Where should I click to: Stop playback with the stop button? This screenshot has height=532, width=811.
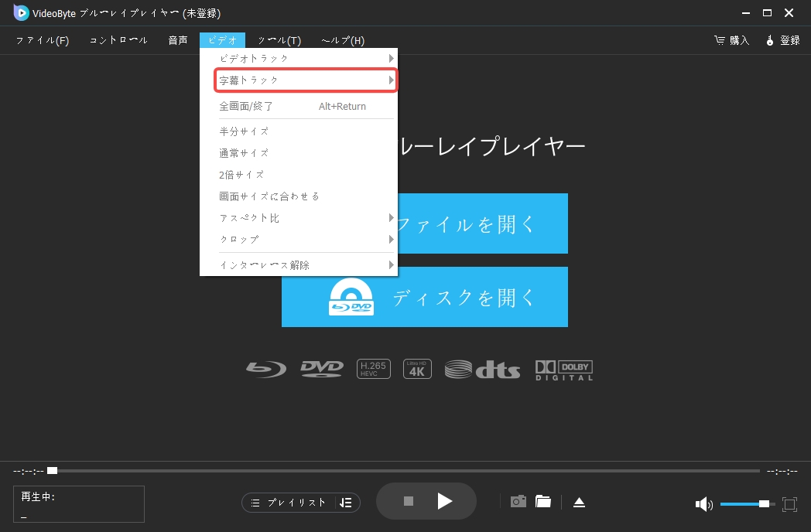[409, 501]
